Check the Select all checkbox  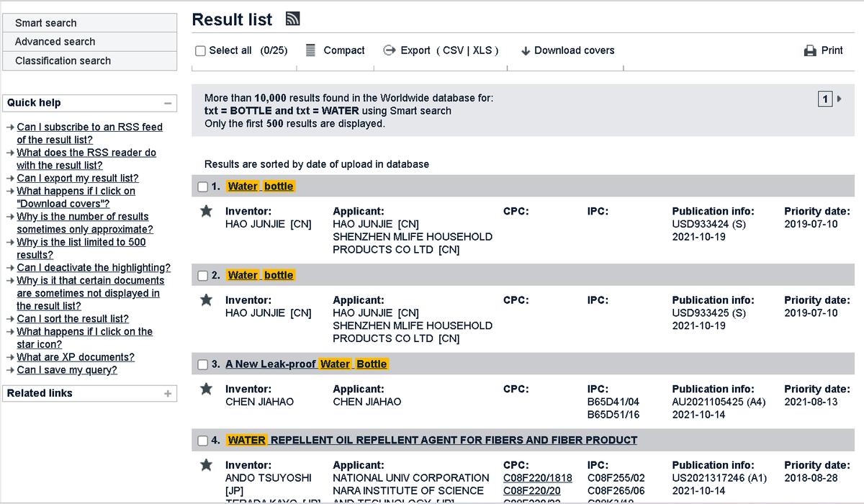pos(201,51)
